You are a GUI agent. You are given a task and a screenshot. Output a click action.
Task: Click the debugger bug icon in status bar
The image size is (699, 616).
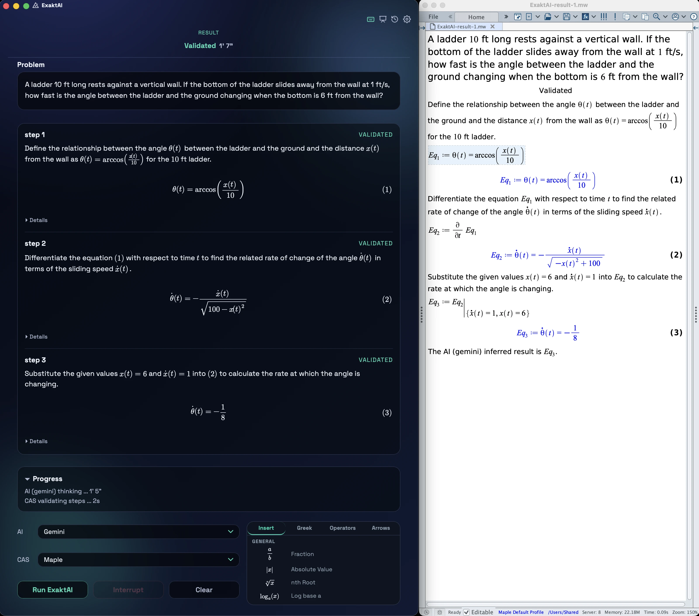point(440,612)
